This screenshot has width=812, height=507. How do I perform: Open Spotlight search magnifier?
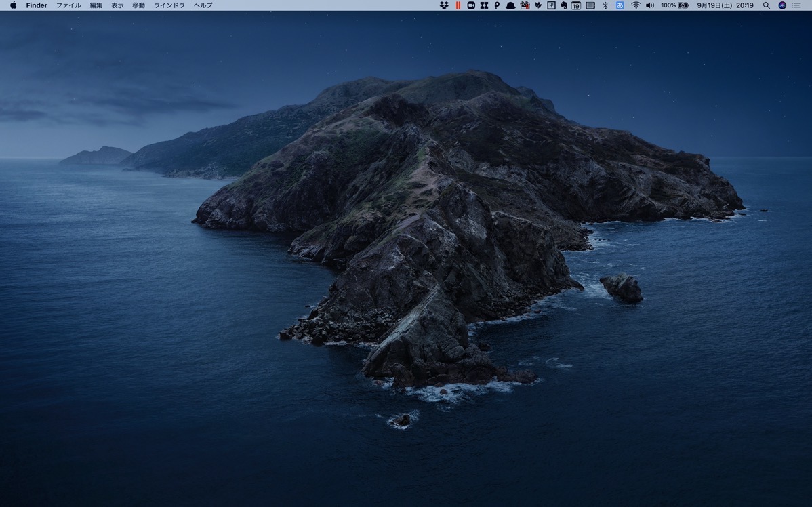coord(766,5)
